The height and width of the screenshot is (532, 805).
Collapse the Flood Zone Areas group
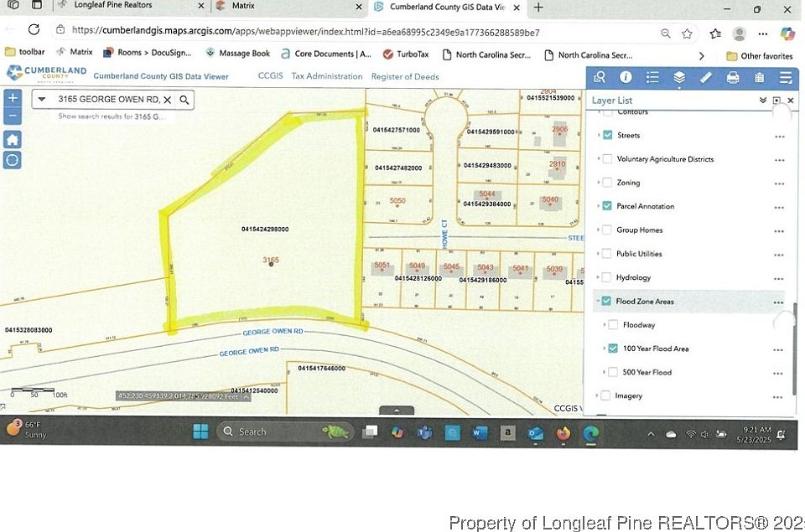[597, 301]
